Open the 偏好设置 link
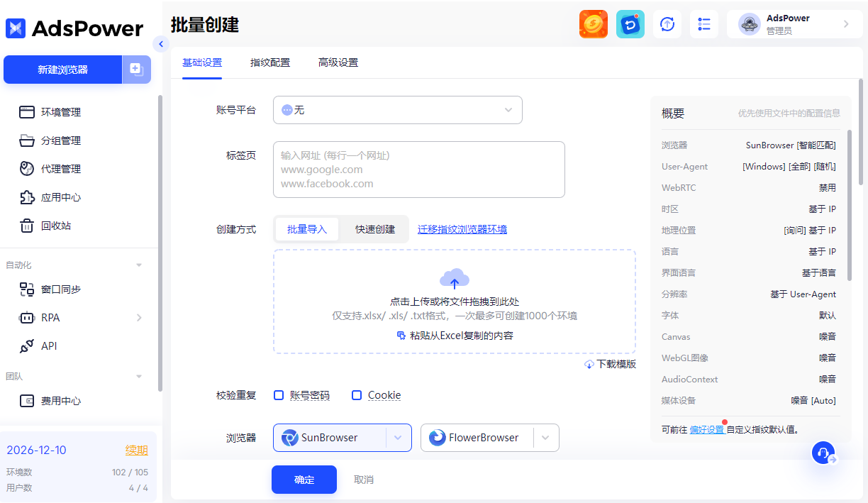 pos(706,429)
